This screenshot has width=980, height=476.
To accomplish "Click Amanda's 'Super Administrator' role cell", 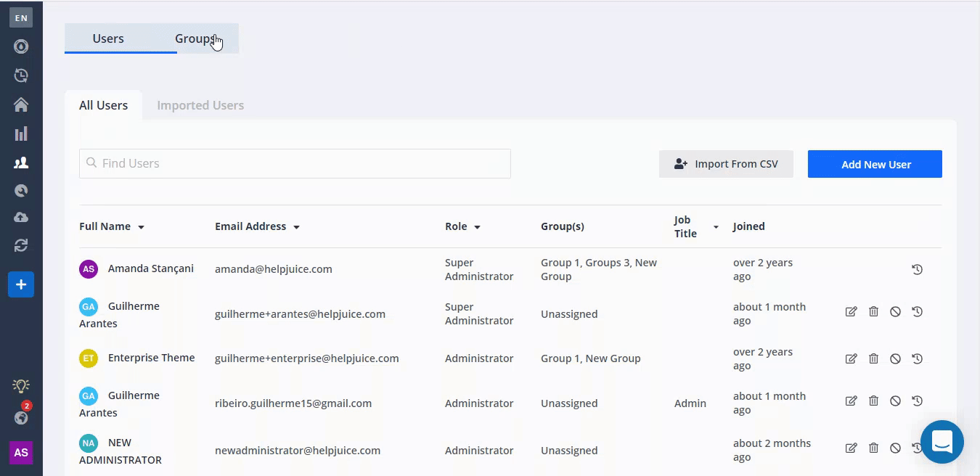I will tap(479, 269).
